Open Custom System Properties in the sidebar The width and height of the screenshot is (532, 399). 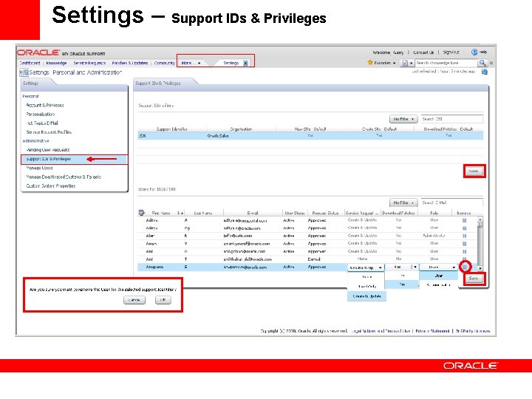[x=51, y=186]
